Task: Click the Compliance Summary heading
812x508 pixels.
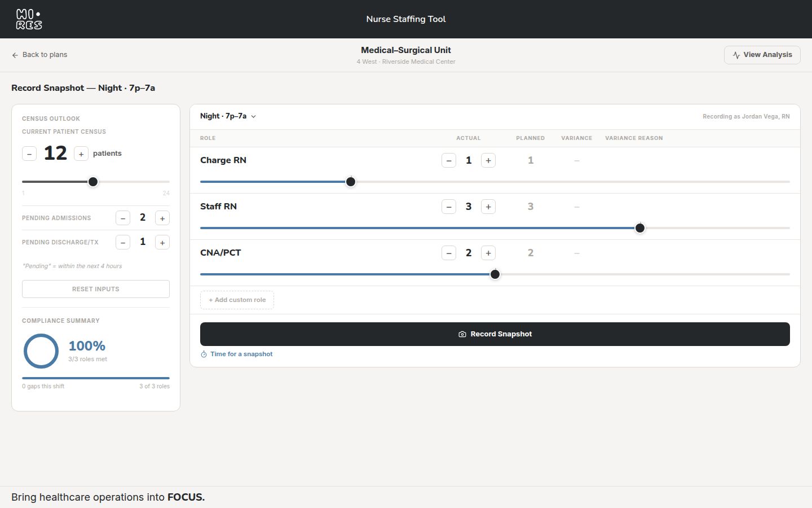Action: coord(61,321)
